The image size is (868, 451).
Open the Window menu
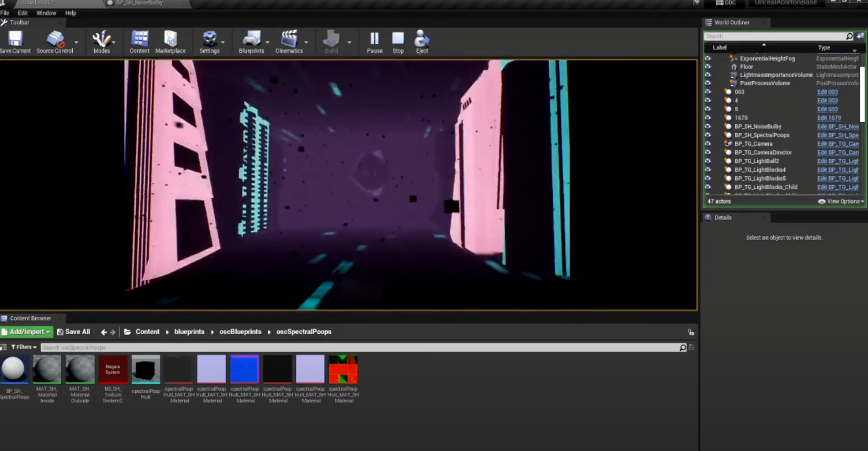point(46,13)
